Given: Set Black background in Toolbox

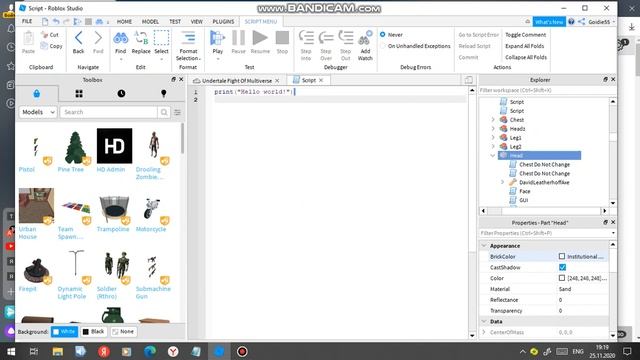Looking at the screenshot, I should coord(93,331).
